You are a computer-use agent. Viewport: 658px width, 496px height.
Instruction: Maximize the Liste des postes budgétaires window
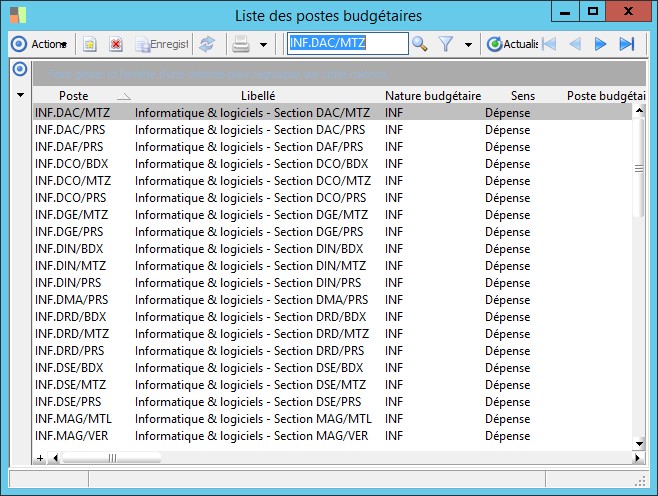(x=592, y=11)
